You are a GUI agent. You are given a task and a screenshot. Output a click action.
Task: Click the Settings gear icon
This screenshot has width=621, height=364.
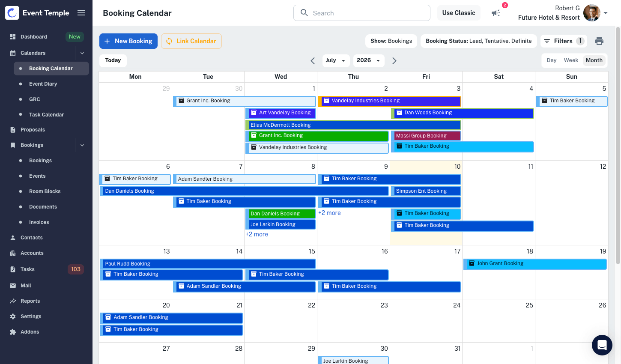(x=13, y=316)
